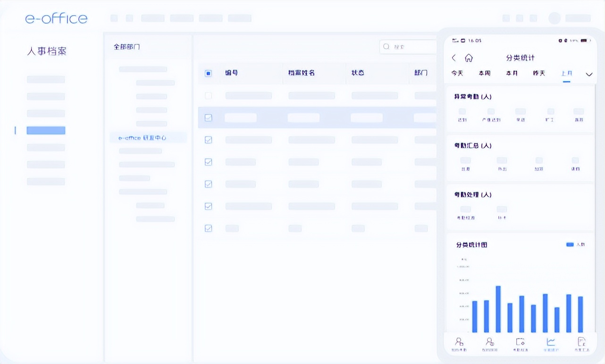Sort by the 编号 column header
Image resolution: width=605 pixels, height=364 pixels.
coord(231,73)
